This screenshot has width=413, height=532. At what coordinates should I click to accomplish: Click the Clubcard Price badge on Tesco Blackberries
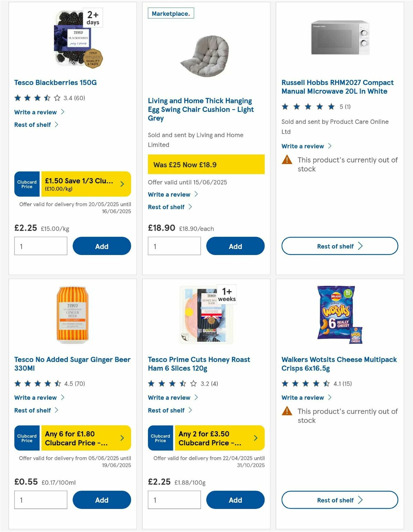[x=27, y=184]
